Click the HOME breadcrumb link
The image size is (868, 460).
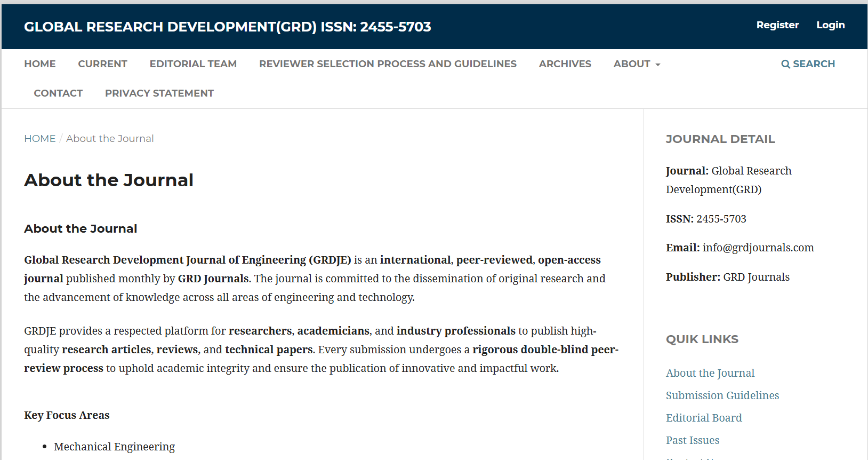(x=40, y=139)
